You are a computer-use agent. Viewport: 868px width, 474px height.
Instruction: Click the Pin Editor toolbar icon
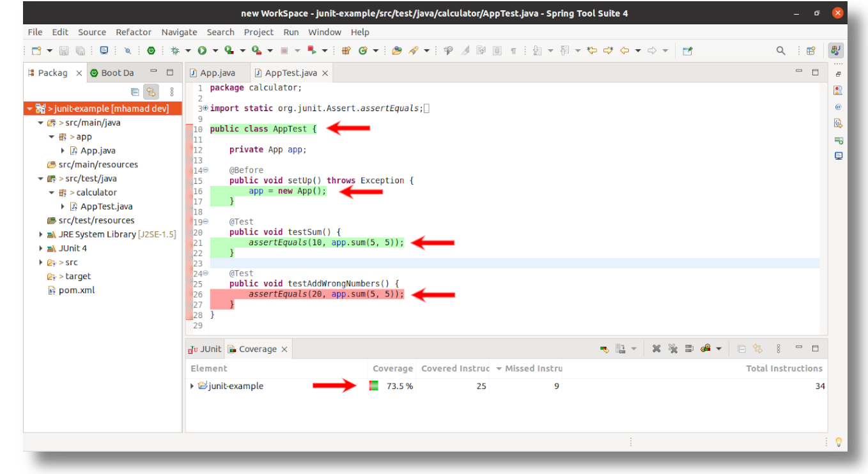687,50
